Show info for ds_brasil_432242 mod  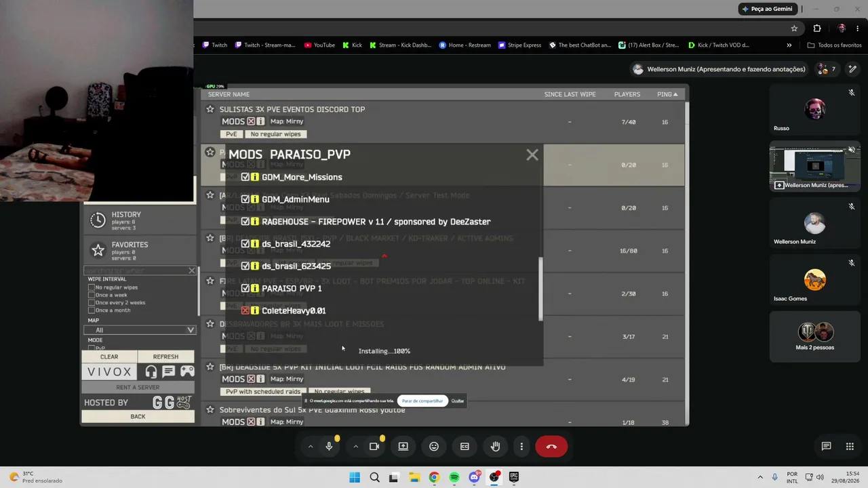(x=255, y=244)
